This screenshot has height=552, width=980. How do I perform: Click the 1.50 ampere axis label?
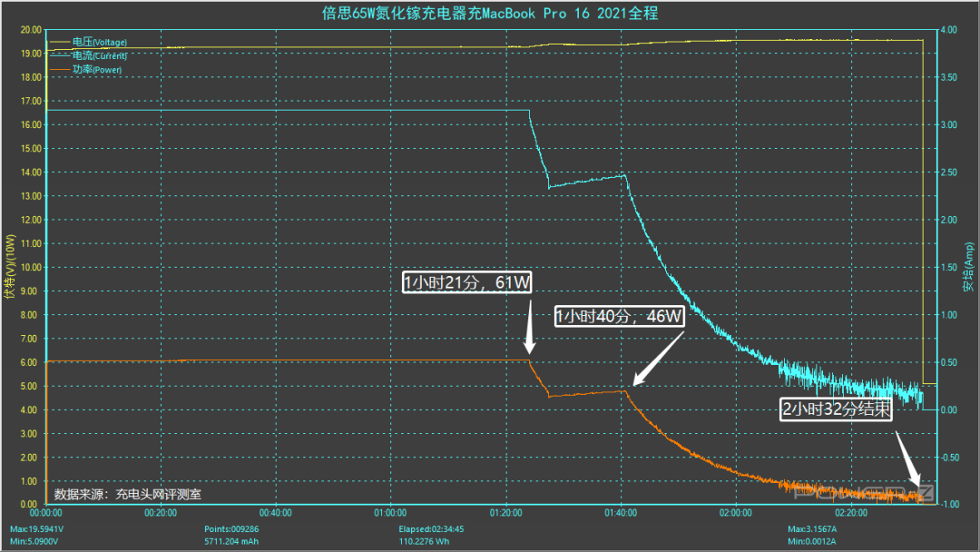coord(949,267)
